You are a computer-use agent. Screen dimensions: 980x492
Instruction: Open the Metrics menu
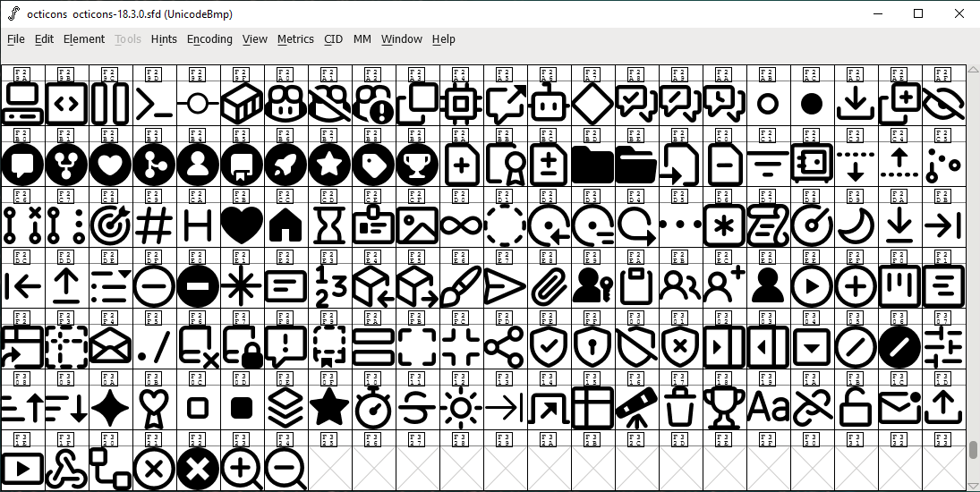pos(295,38)
